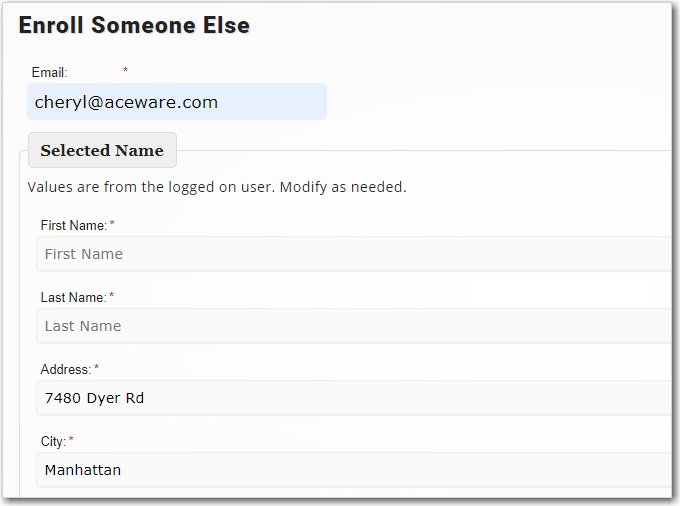Click the required asterisk after Last Name

111,296
